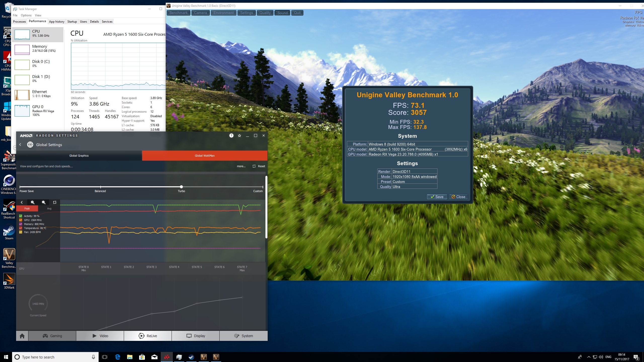This screenshot has height=362, width=644.
Task: Go back from Global Settings in Radeon Settings
Action: point(20,145)
